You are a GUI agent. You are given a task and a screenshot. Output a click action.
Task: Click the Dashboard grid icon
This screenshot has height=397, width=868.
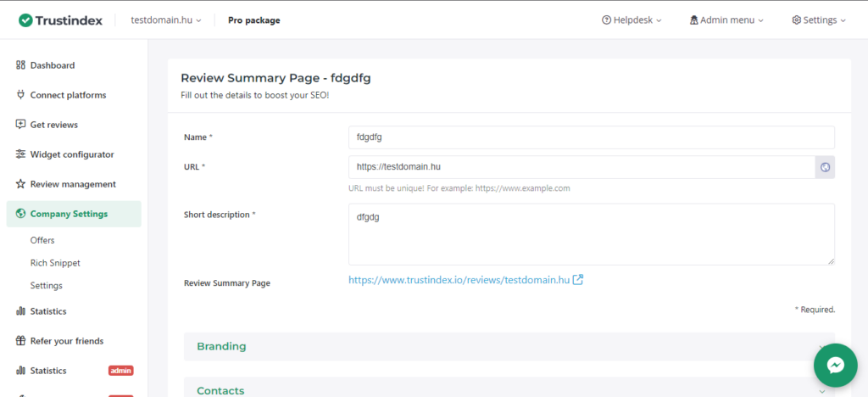[x=20, y=65]
